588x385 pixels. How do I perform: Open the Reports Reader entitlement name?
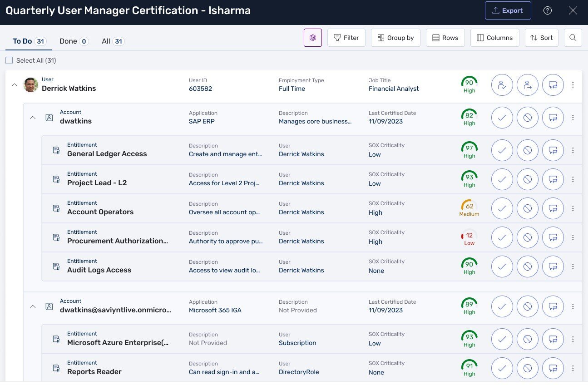coord(94,372)
